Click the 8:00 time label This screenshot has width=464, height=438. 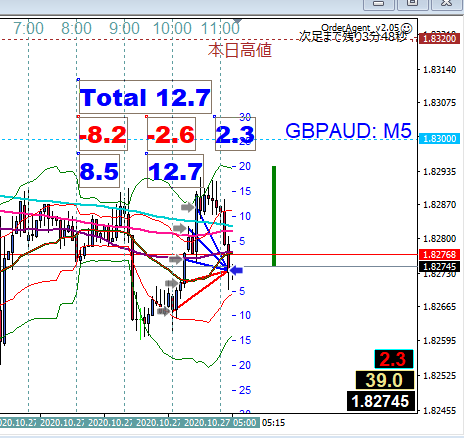pyautogui.click(x=76, y=28)
